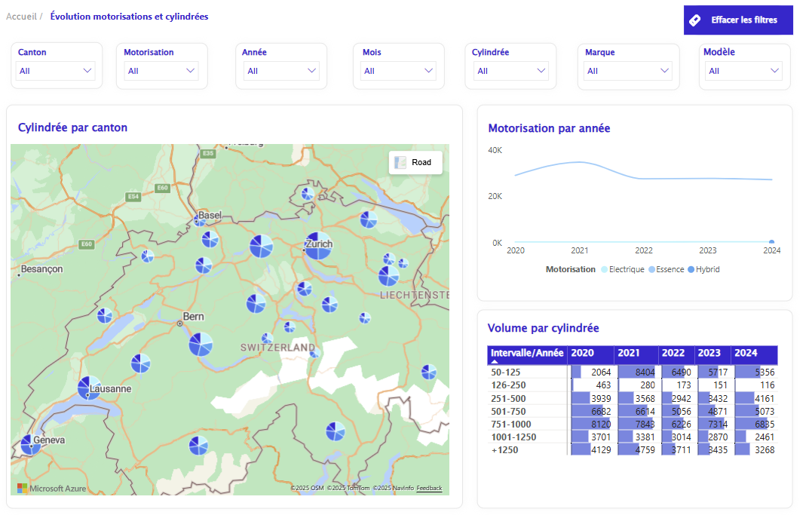
Task: Click the 2024 column header in table
Action: pos(746,353)
